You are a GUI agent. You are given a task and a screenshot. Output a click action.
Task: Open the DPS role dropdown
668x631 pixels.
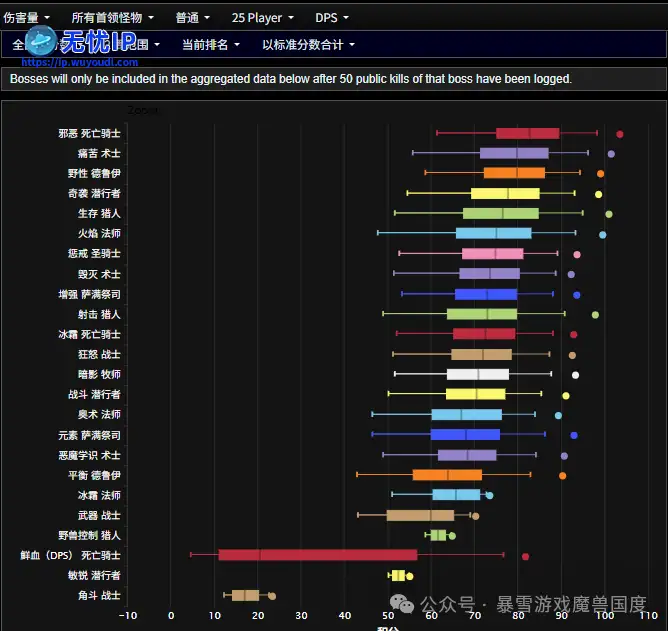[332, 17]
